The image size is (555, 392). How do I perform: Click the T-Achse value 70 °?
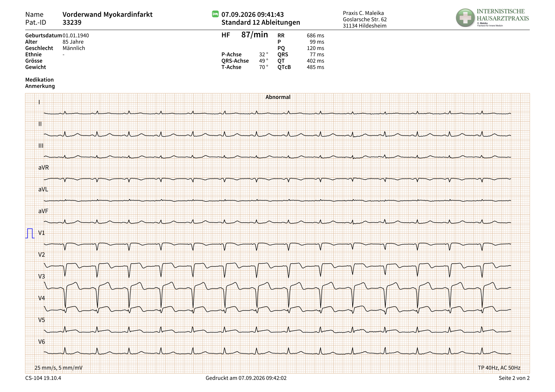click(x=264, y=67)
